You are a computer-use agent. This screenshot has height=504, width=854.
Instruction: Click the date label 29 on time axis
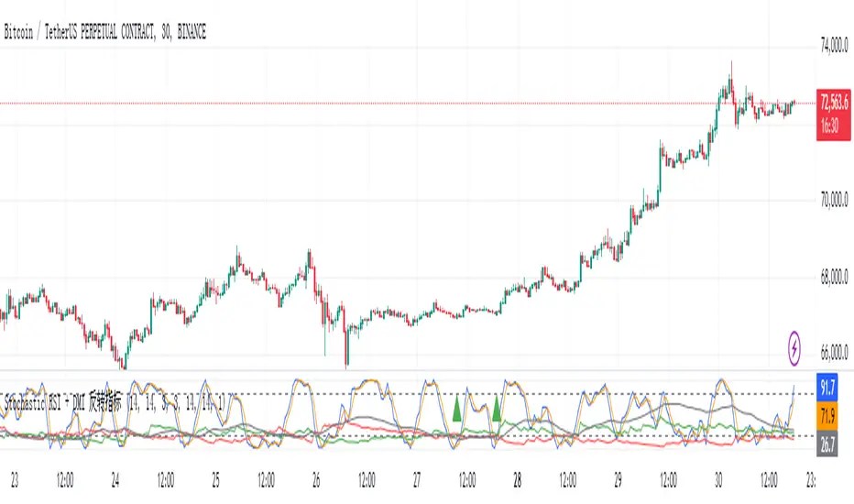(x=618, y=480)
